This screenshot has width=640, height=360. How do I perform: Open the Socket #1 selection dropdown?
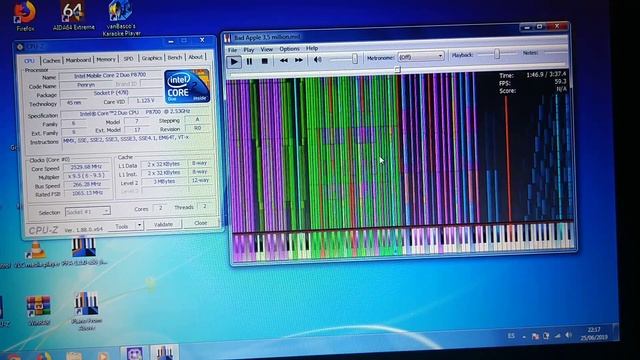click(x=87, y=211)
